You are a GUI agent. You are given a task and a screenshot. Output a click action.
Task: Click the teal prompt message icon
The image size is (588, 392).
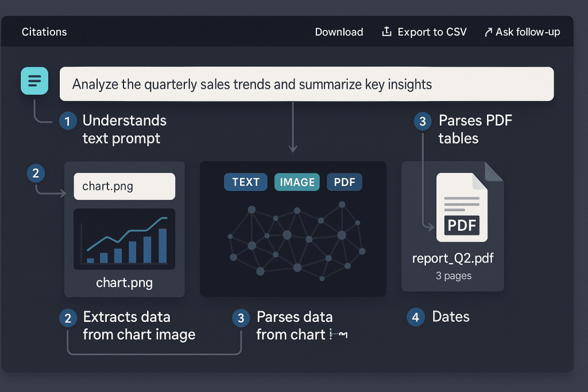coord(34,80)
